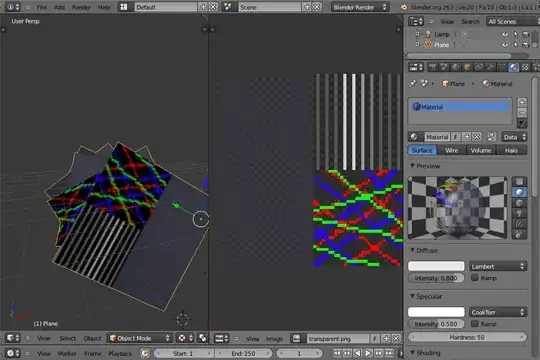This screenshot has width=540, height=360.
Task: Remove the selected material slot
Action: 522,112
